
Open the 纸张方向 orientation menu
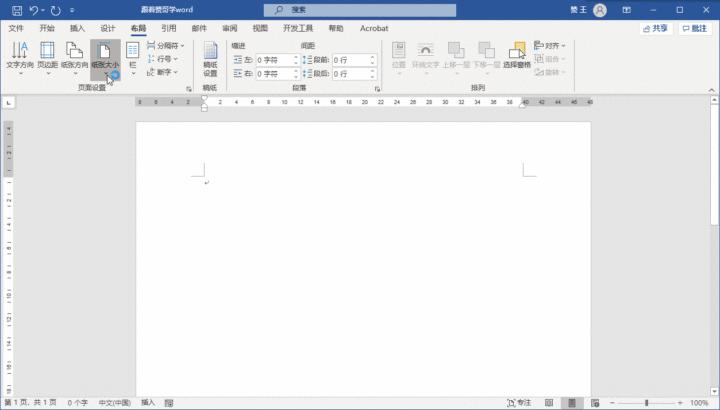74,58
